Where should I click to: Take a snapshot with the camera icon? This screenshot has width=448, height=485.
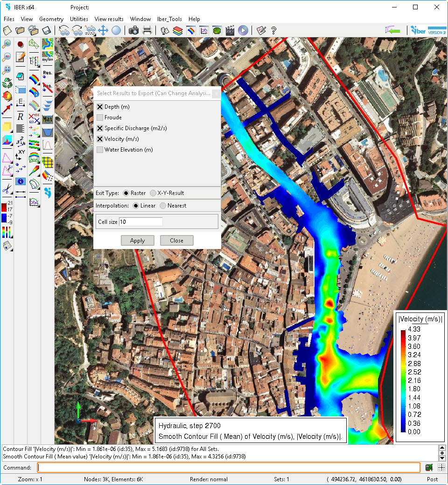click(x=133, y=30)
